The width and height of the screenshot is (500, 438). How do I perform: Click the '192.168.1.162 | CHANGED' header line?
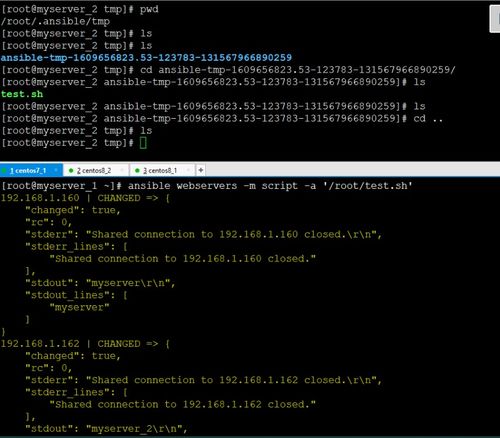85,344
